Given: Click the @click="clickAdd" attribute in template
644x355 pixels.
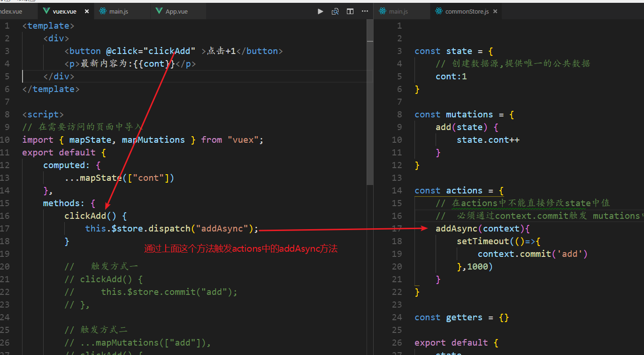Looking at the screenshot, I should click(150, 51).
